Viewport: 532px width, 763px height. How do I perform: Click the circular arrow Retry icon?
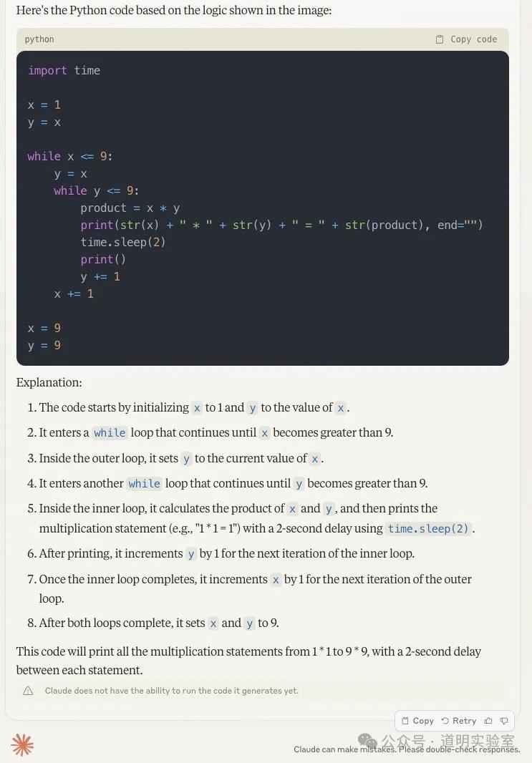pyautogui.click(x=445, y=721)
